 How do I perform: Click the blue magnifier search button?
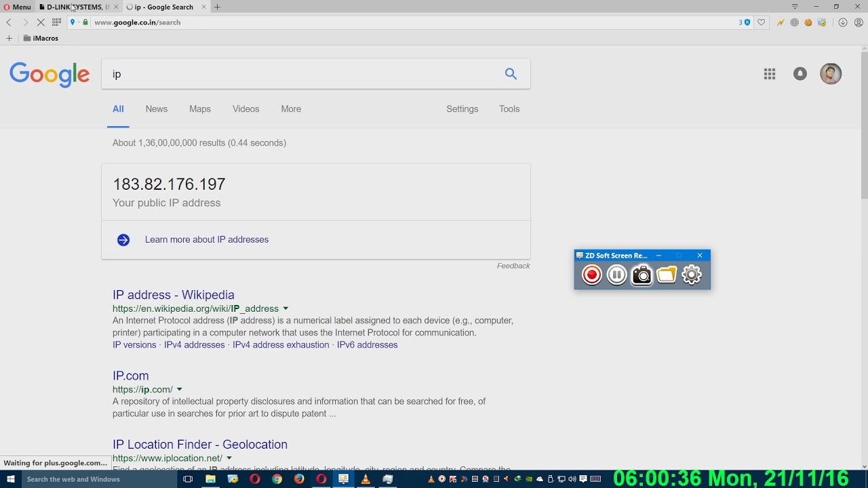click(x=511, y=74)
